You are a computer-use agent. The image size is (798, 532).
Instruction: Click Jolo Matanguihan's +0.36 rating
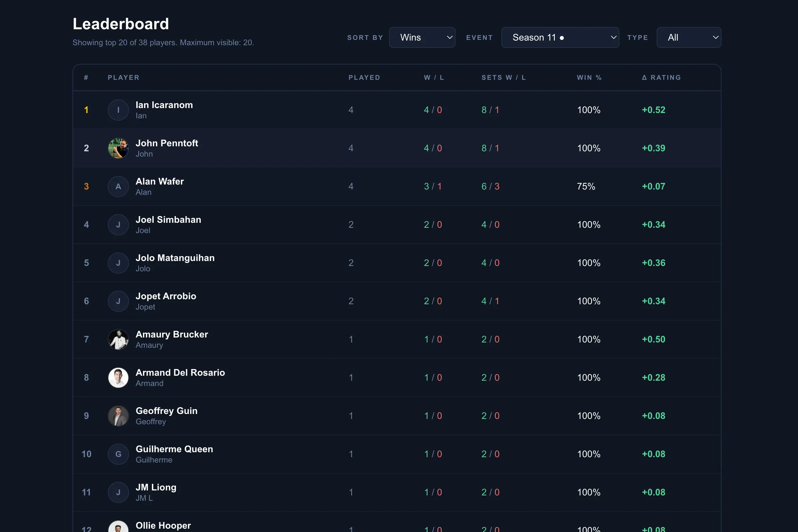[653, 263]
